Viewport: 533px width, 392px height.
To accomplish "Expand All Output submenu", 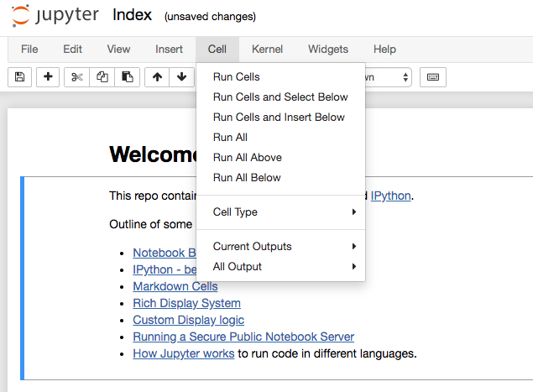I will (281, 267).
